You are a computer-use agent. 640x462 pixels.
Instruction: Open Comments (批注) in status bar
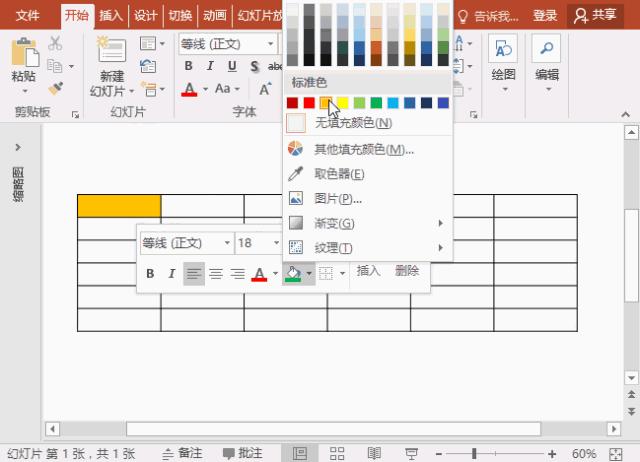coord(242,453)
